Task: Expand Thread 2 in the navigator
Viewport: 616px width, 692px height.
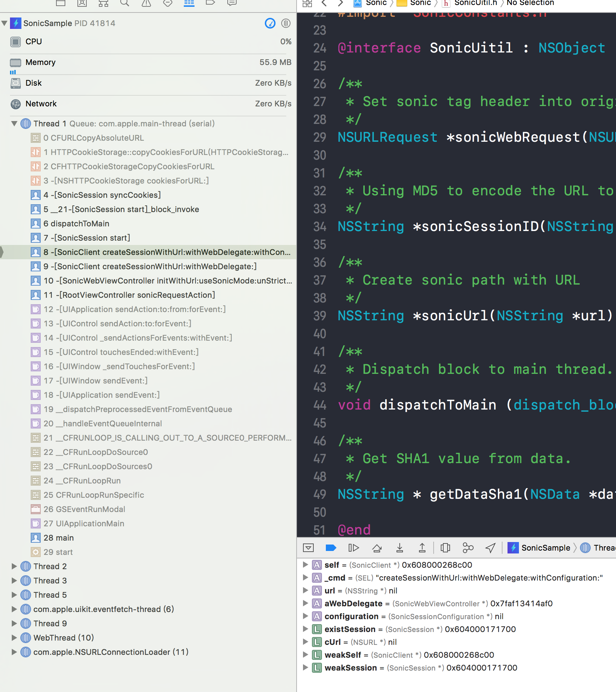Action: pos(14,566)
